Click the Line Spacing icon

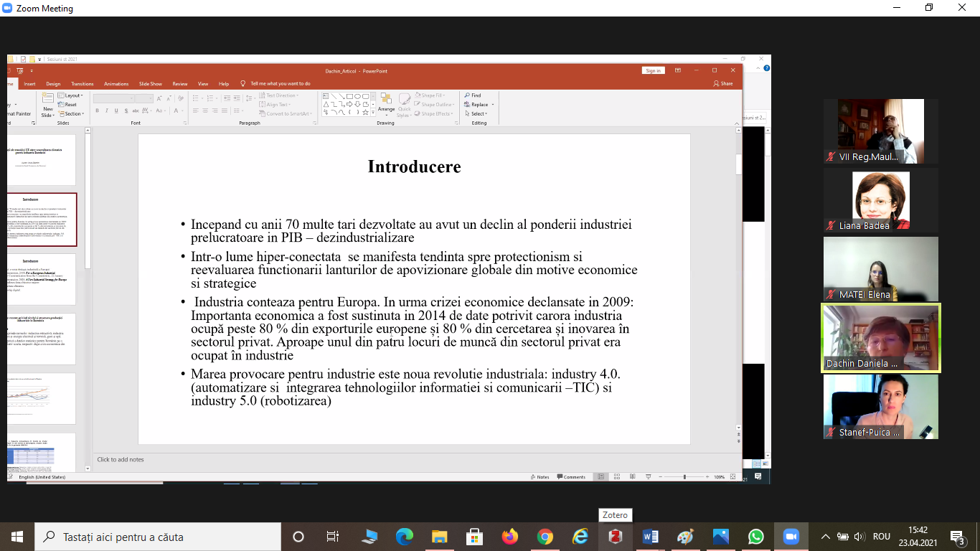(249, 98)
